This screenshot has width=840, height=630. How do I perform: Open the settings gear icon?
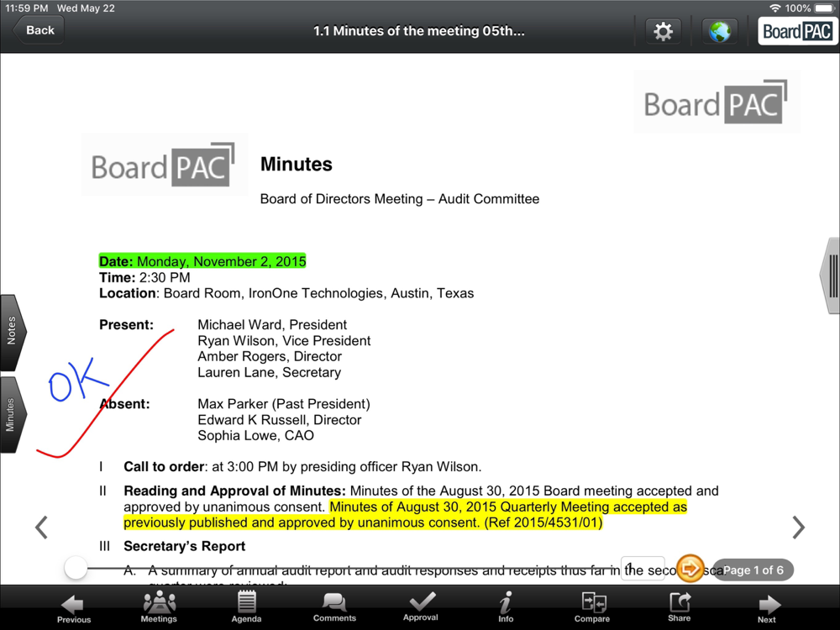point(663,31)
